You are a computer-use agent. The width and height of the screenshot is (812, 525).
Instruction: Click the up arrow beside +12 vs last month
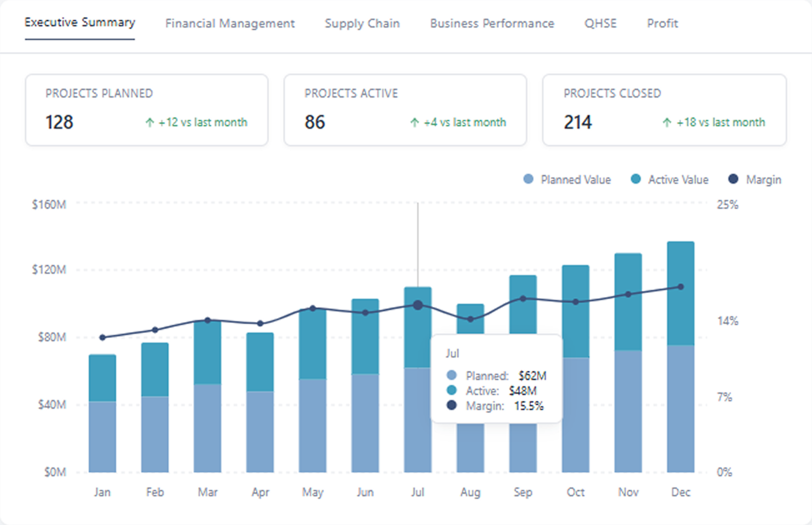pos(150,122)
